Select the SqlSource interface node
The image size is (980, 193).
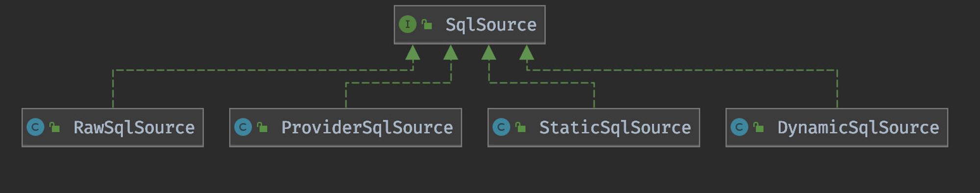pyautogui.click(x=469, y=25)
